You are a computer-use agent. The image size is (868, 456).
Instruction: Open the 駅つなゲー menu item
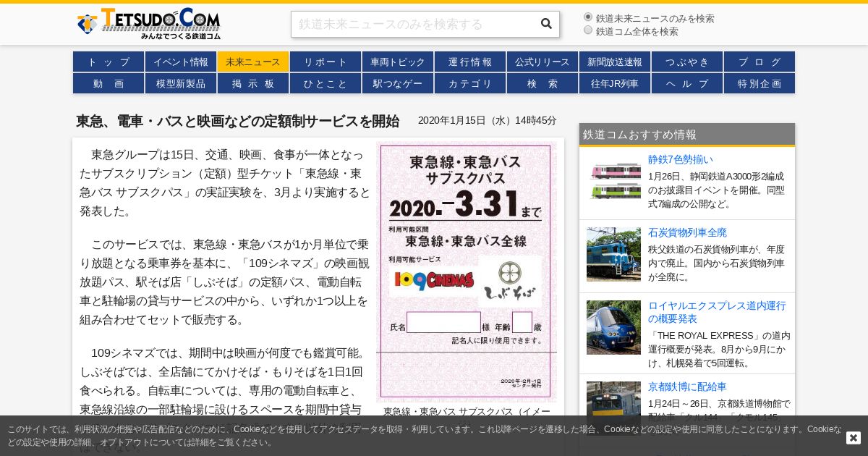pyautogui.click(x=398, y=83)
